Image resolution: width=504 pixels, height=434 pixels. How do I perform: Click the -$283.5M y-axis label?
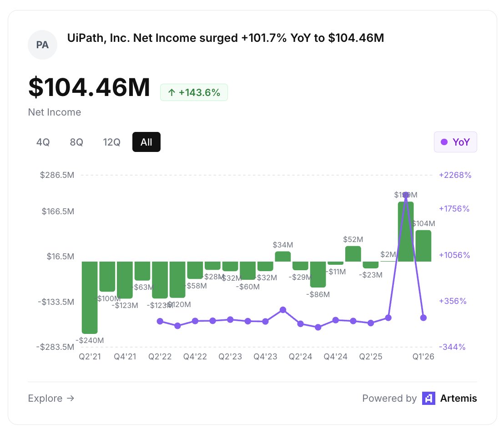click(55, 347)
